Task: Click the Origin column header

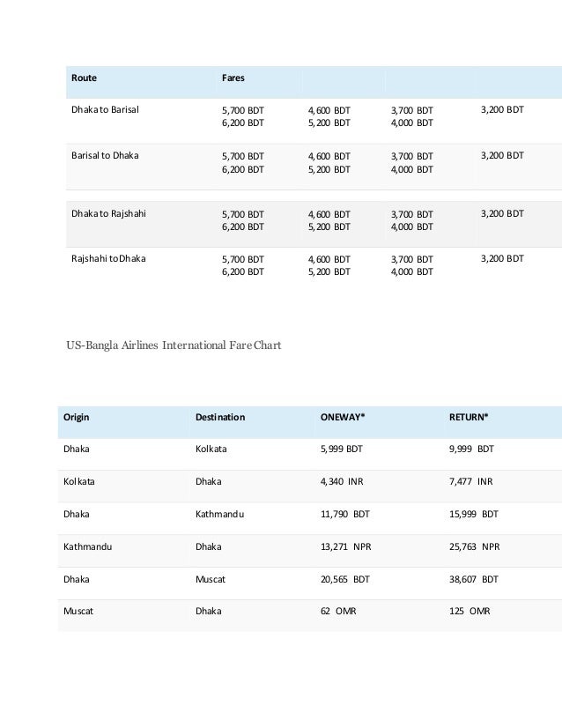Action: (x=77, y=416)
